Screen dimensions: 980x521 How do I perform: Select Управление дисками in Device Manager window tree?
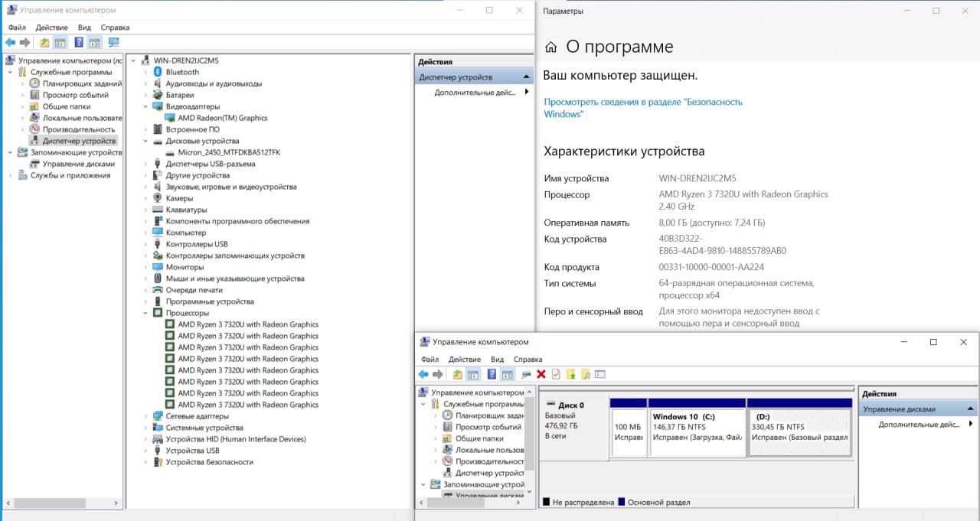[79, 164]
